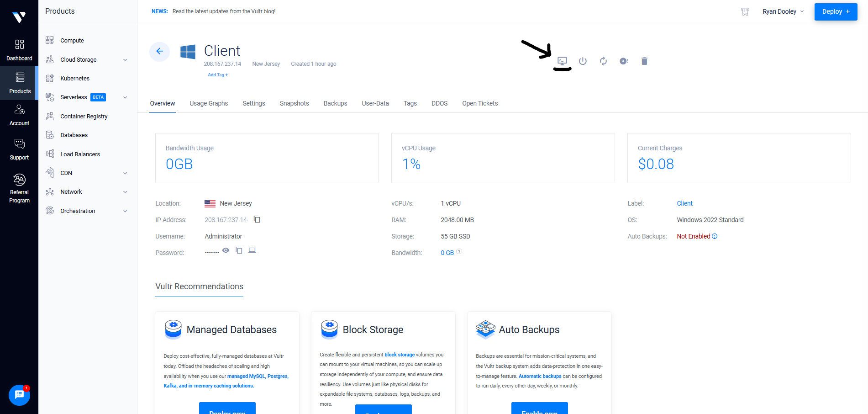Switch to the Tags tab

[410, 103]
